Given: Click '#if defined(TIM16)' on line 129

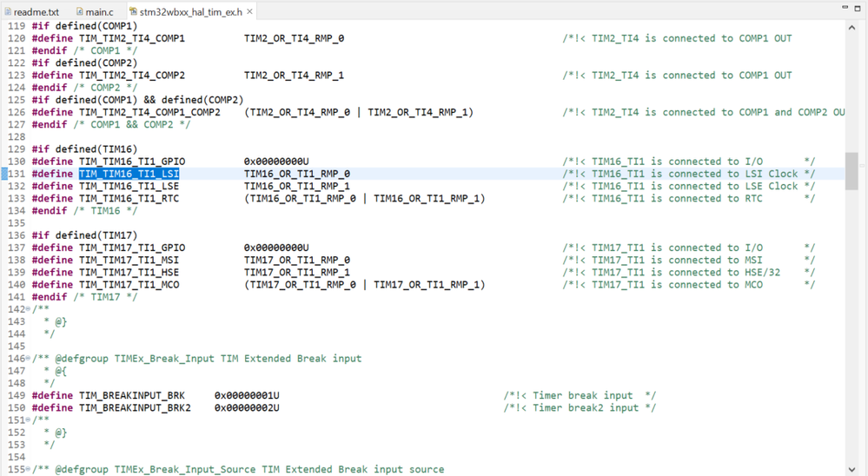Looking at the screenshot, I should click(84, 149).
